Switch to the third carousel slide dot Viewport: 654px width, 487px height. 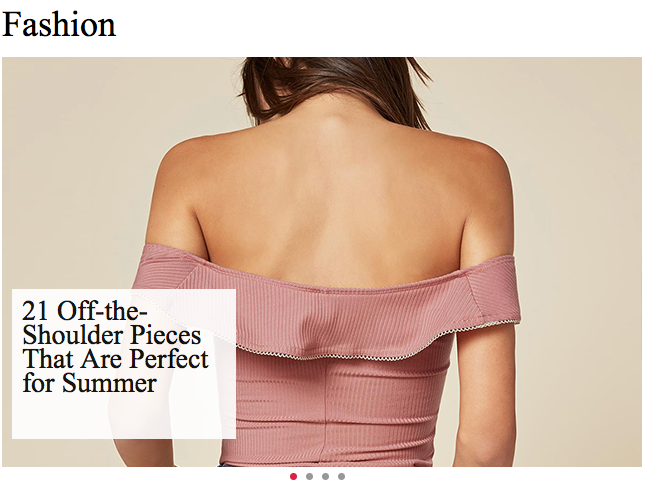[325, 477]
